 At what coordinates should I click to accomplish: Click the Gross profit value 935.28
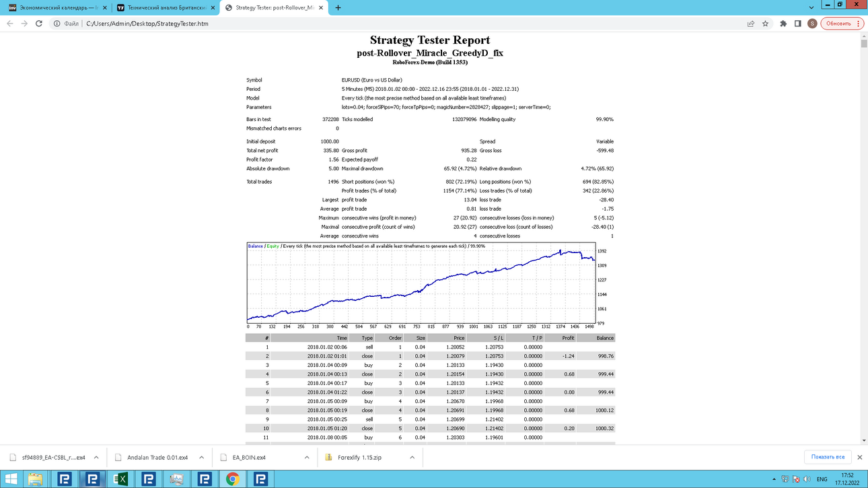point(469,151)
